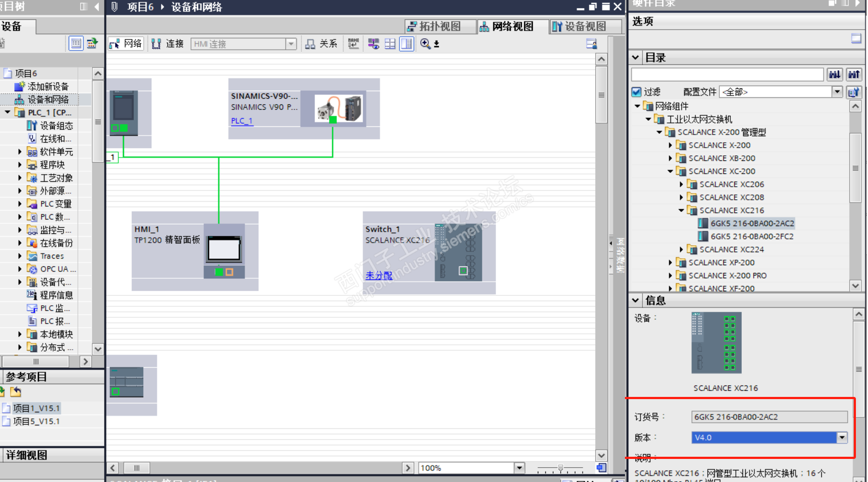
Task: Click the zoom slider below the canvas
Action: [x=560, y=468]
